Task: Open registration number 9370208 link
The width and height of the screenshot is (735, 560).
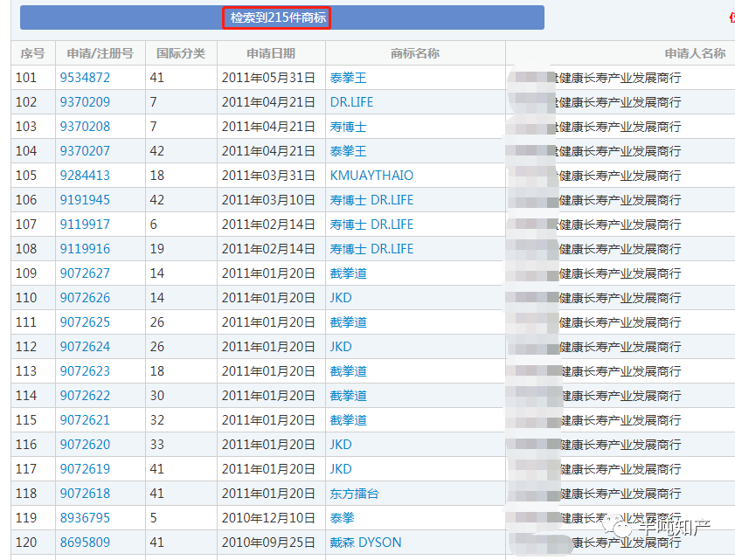Action: click(x=85, y=126)
